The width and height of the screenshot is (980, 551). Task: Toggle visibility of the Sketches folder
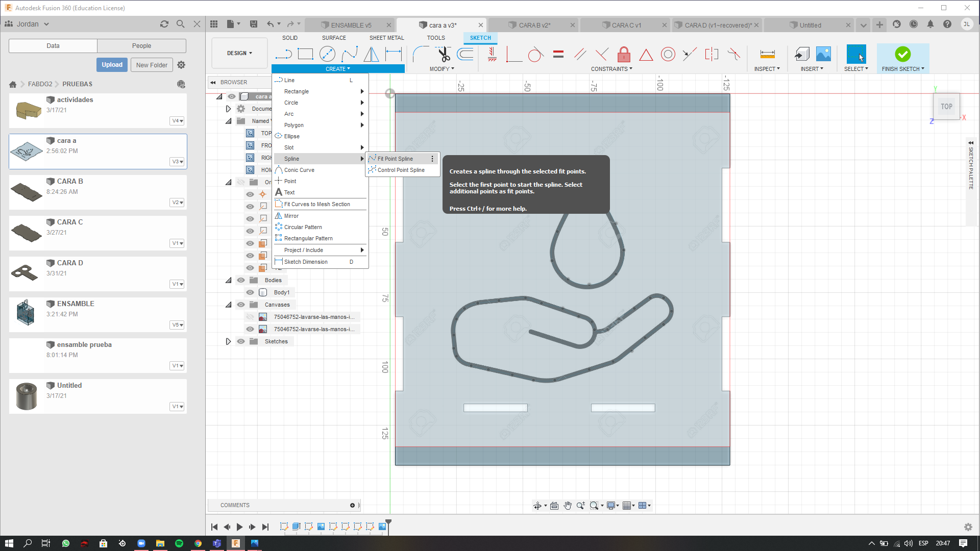click(241, 341)
